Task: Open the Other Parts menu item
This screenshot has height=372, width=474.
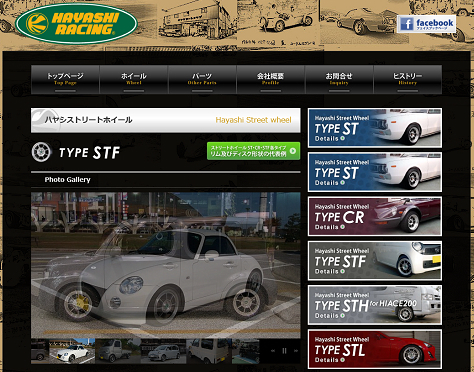Action: (x=202, y=79)
